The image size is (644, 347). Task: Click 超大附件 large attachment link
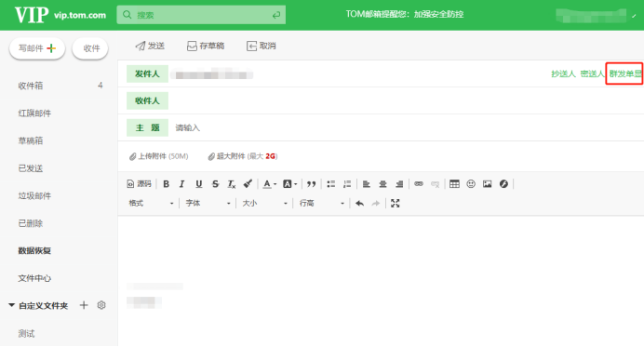[242, 156]
